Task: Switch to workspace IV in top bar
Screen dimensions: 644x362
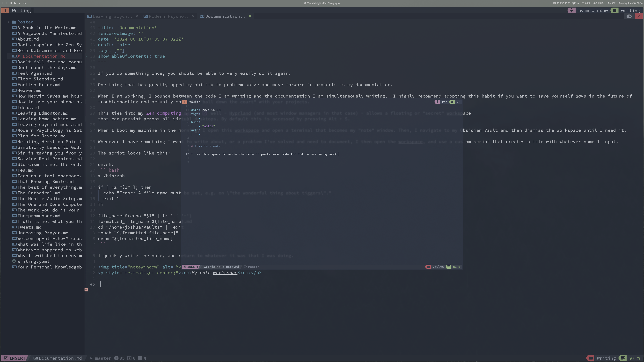Action: [x=15, y=3]
